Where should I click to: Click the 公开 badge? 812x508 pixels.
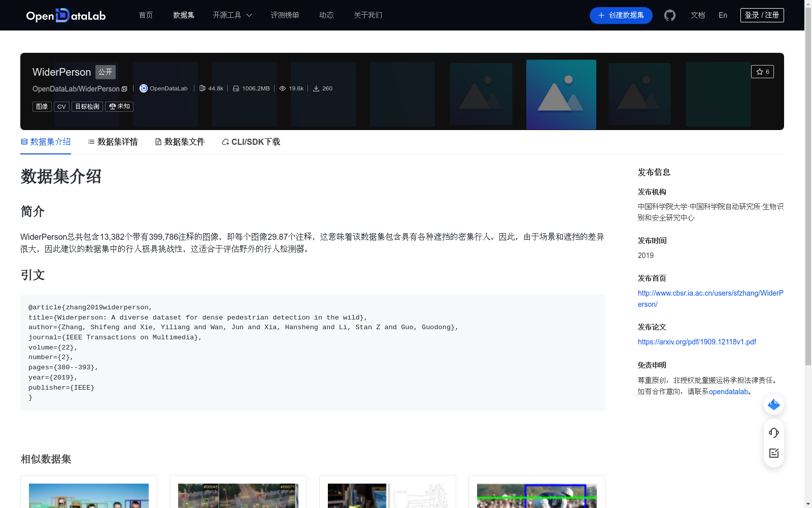(106, 72)
